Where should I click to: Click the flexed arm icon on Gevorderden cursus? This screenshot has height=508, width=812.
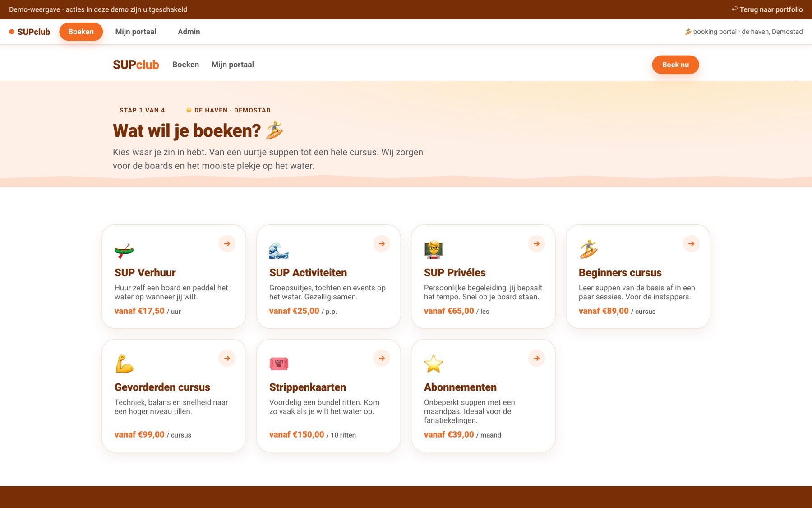124,364
